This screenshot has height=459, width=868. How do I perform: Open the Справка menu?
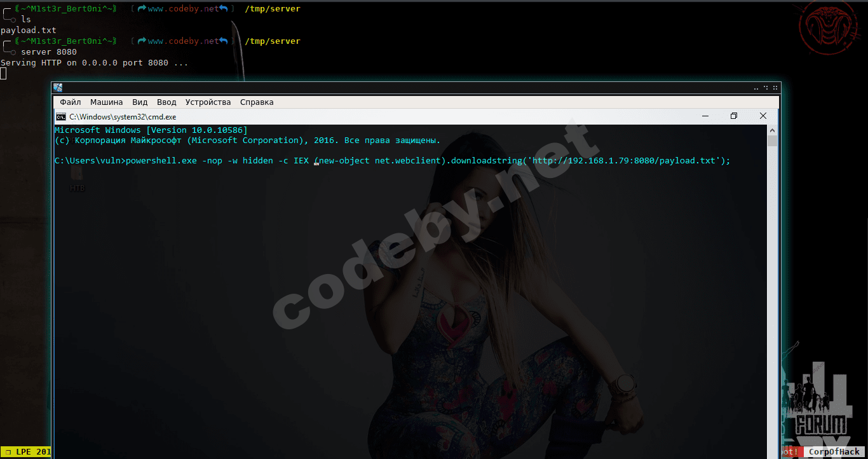(x=257, y=102)
